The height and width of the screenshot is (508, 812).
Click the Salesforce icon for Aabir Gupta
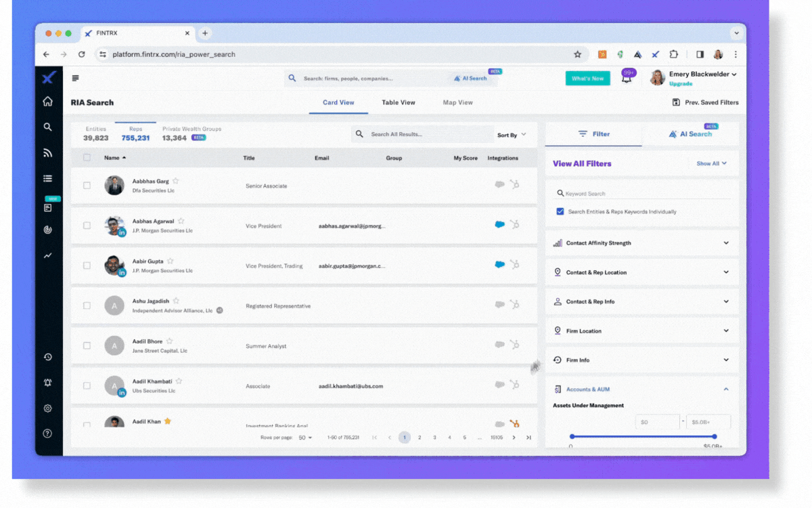coord(499,265)
